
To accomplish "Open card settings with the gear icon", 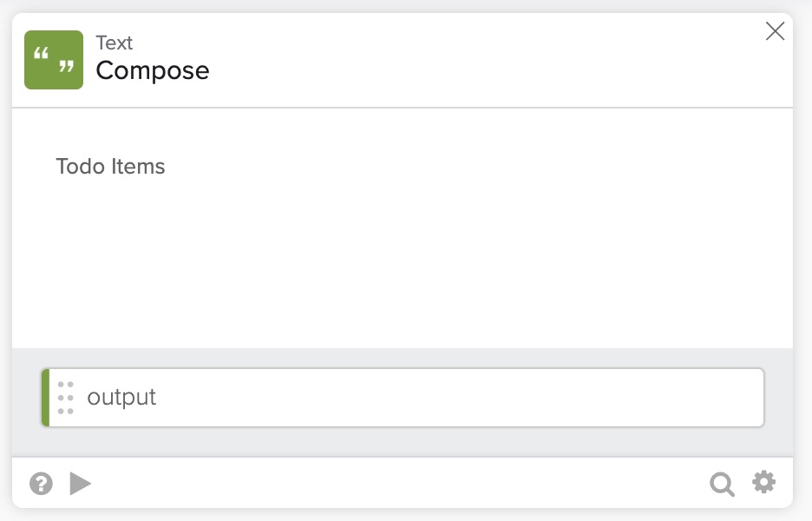I will click(763, 483).
